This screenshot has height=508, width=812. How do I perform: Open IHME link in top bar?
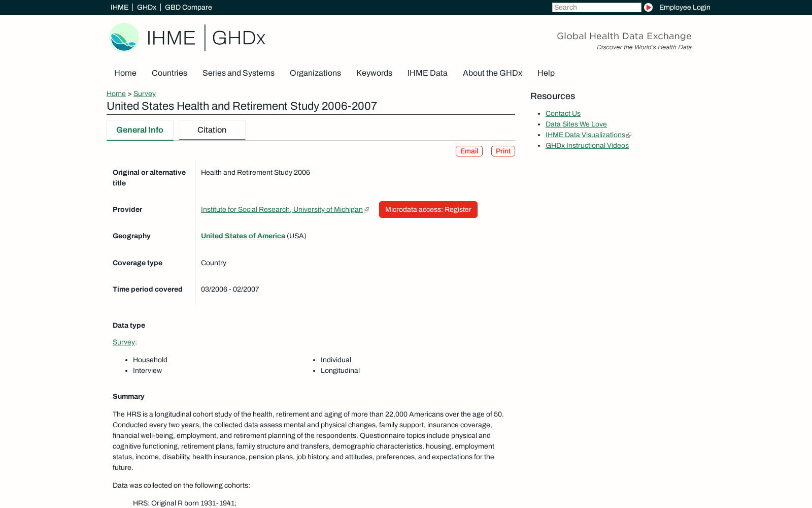(x=119, y=7)
